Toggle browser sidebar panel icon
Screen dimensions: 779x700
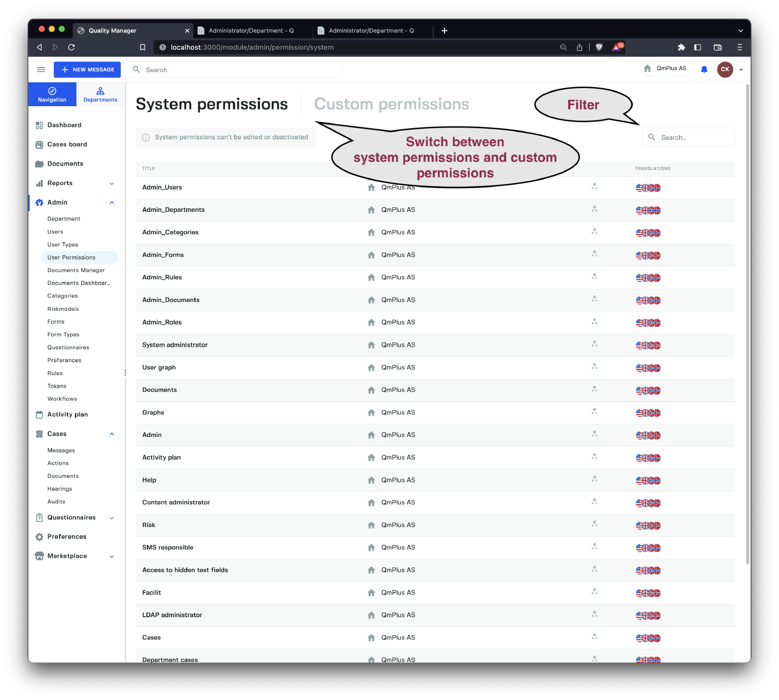[697, 47]
